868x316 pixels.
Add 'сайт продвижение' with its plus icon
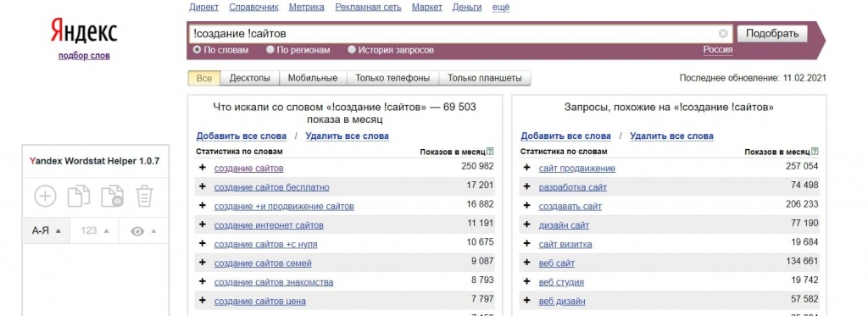click(526, 168)
